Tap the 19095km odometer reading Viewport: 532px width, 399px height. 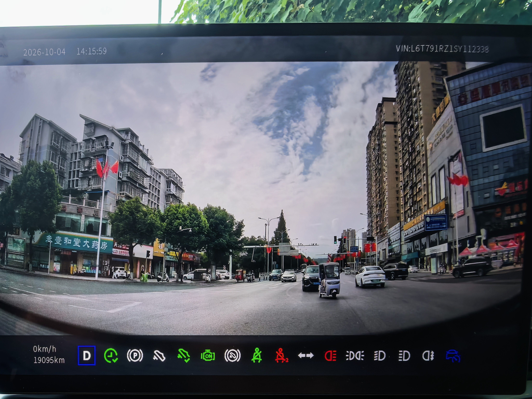(49, 360)
